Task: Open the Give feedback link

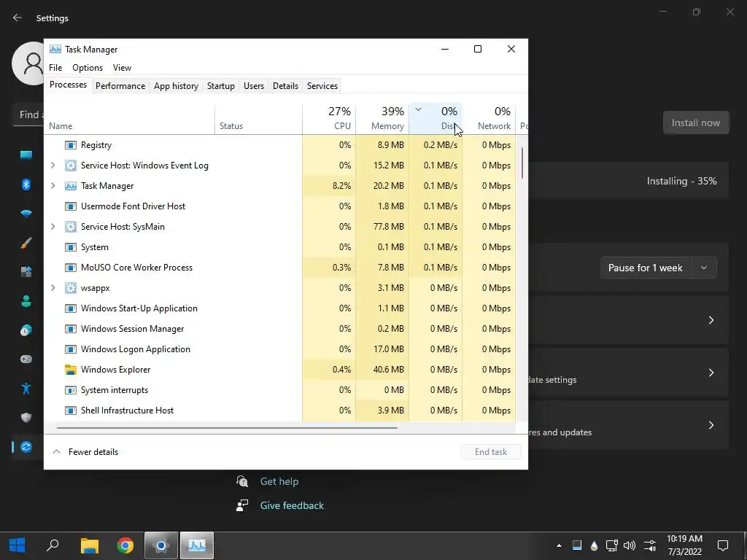Action: coord(292,506)
